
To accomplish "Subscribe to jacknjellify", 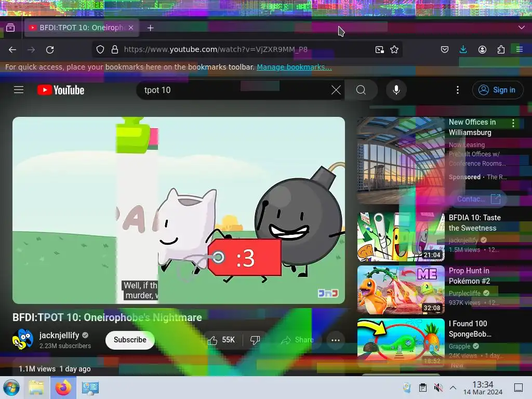I will pyautogui.click(x=130, y=340).
